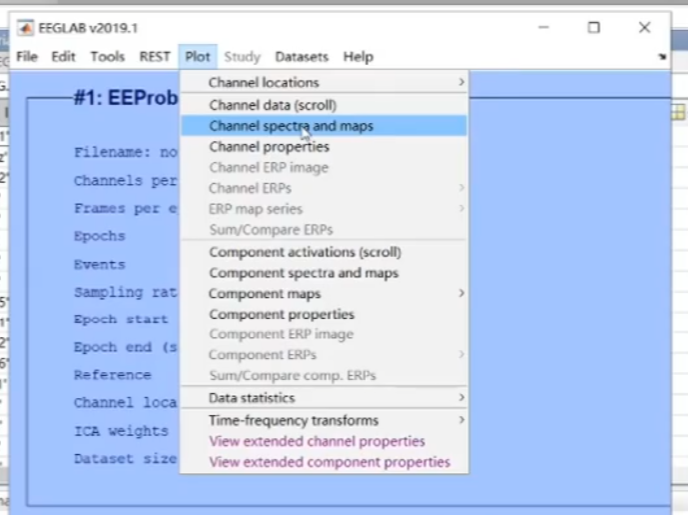Select Component activations (scroll)
This screenshot has width=688, height=515.
(x=304, y=252)
